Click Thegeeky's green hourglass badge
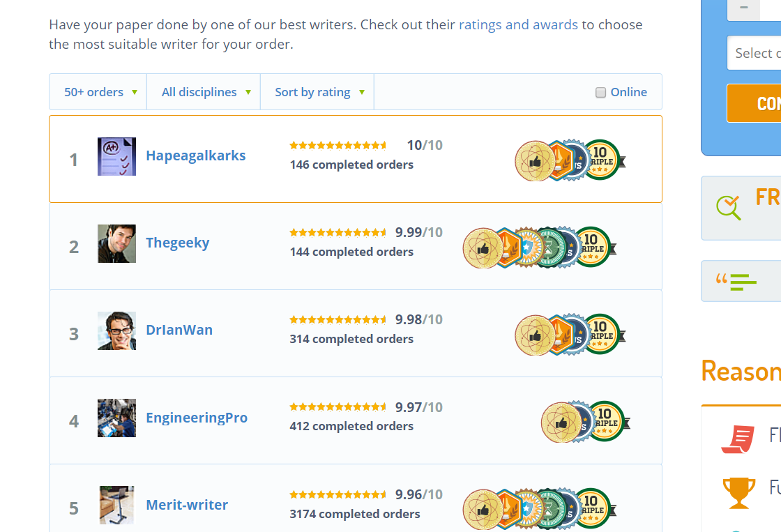Screen dimensions: 781x532 click(x=551, y=248)
